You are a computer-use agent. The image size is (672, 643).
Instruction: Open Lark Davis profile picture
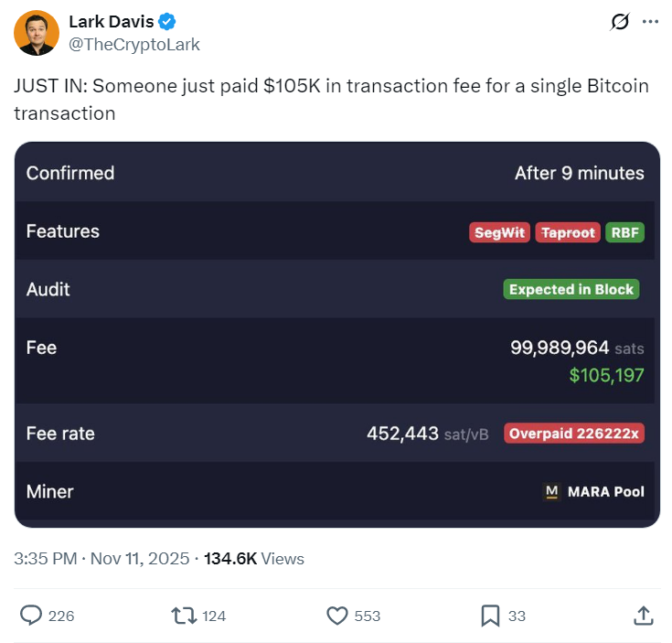coord(37,33)
